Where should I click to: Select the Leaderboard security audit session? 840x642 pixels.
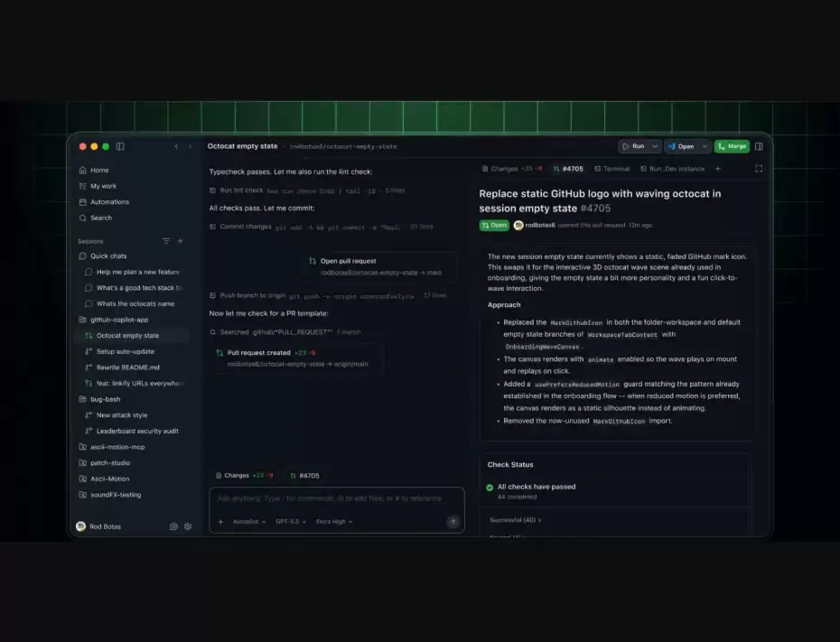tap(137, 431)
